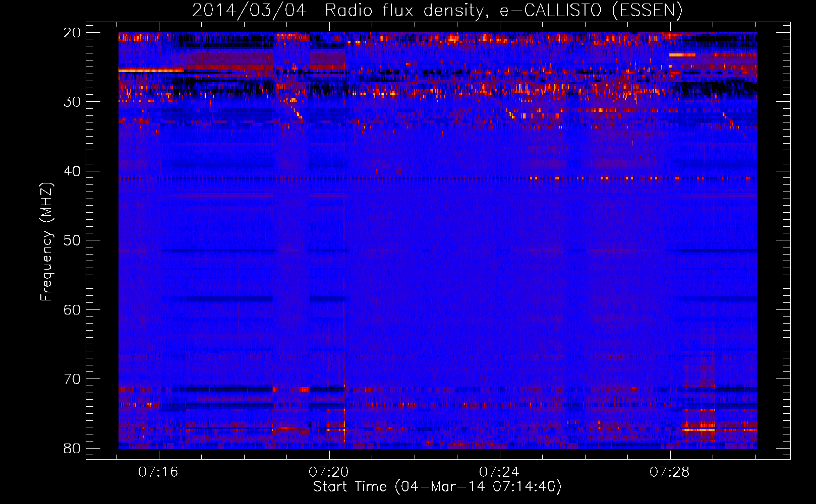
Task: Click the 07:20 time tick label
Action: [x=329, y=472]
